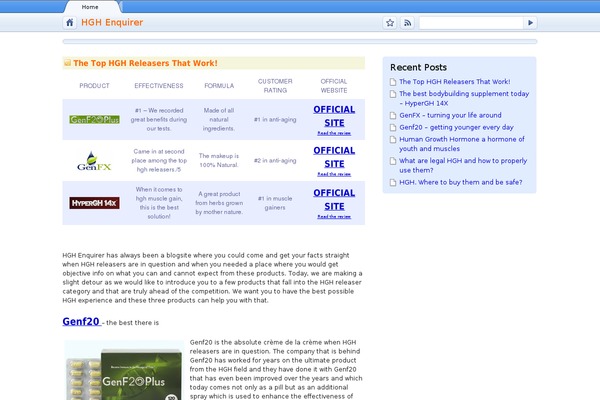Click page icon beside What are legal HGH post
Viewport: 600px width, 400px height.
click(x=393, y=161)
